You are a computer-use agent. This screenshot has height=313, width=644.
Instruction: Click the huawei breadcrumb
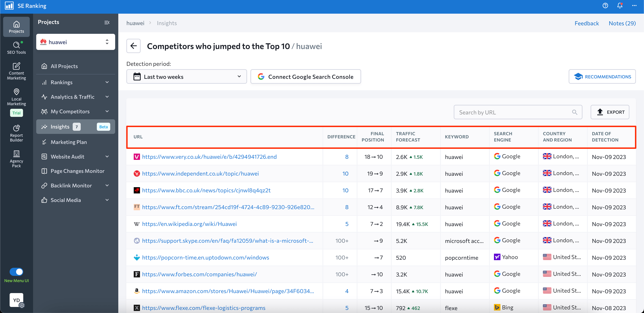pyautogui.click(x=135, y=23)
